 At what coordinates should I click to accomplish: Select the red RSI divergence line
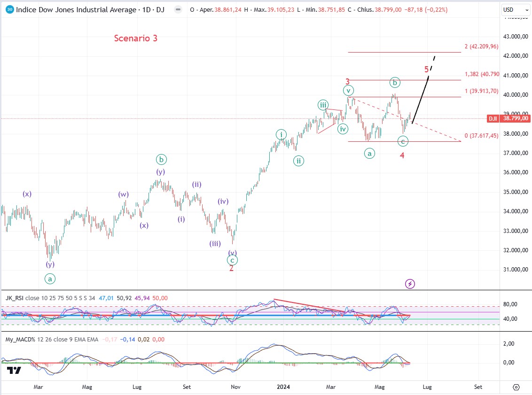click(x=309, y=305)
